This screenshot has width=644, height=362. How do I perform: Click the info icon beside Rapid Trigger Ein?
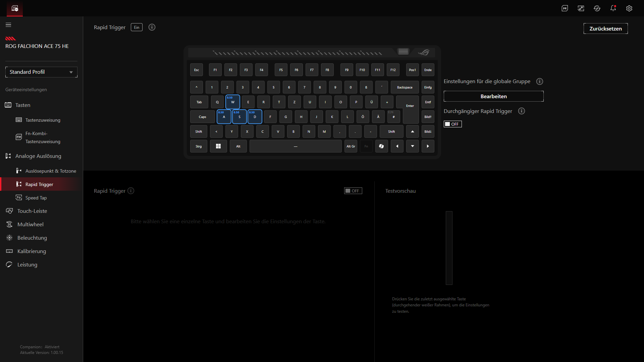(x=152, y=27)
